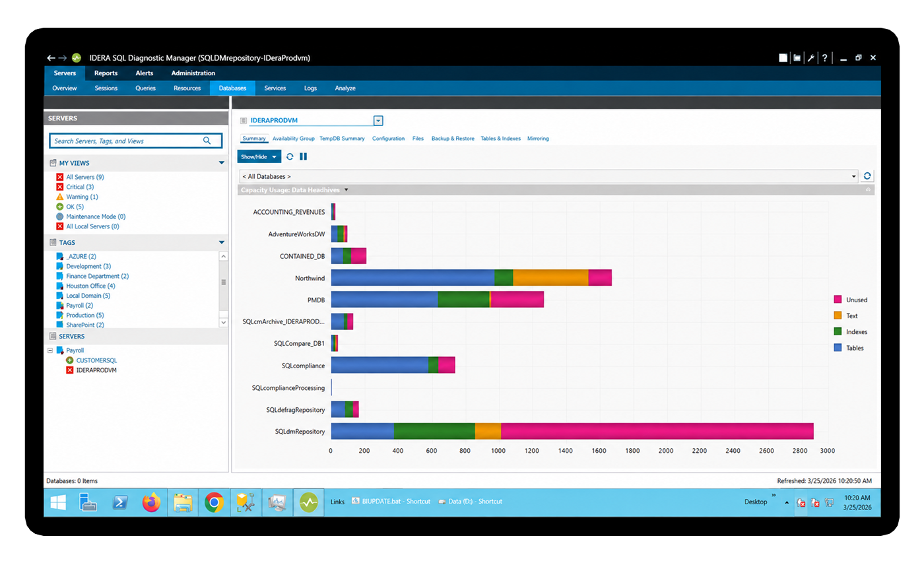Open the Services sub-tab
924x563 pixels.
point(275,88)
